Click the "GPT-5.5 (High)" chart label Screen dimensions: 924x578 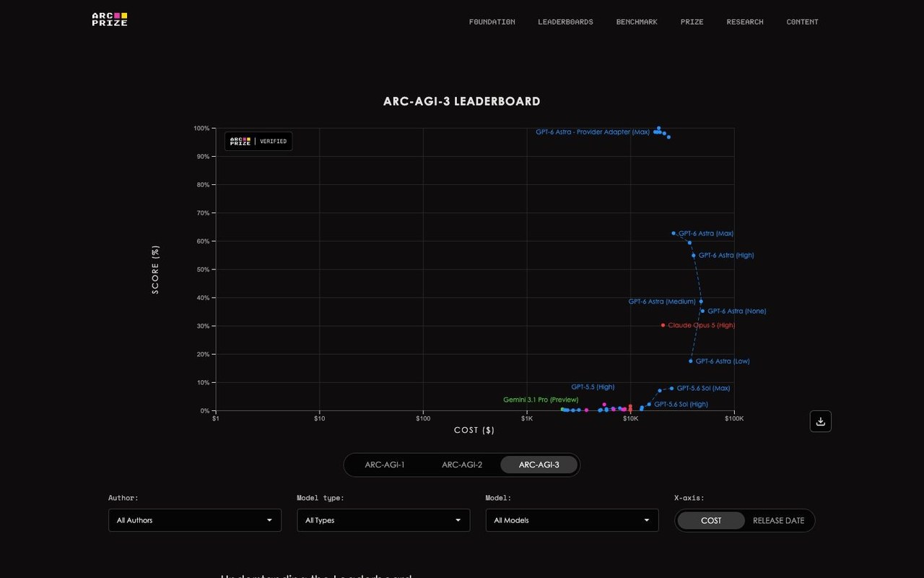(x=593, y=387)
